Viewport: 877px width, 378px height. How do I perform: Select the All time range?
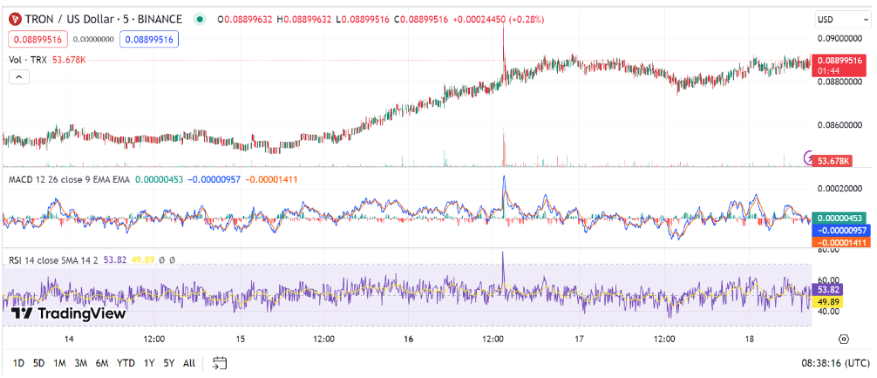[x=189, y=363]
